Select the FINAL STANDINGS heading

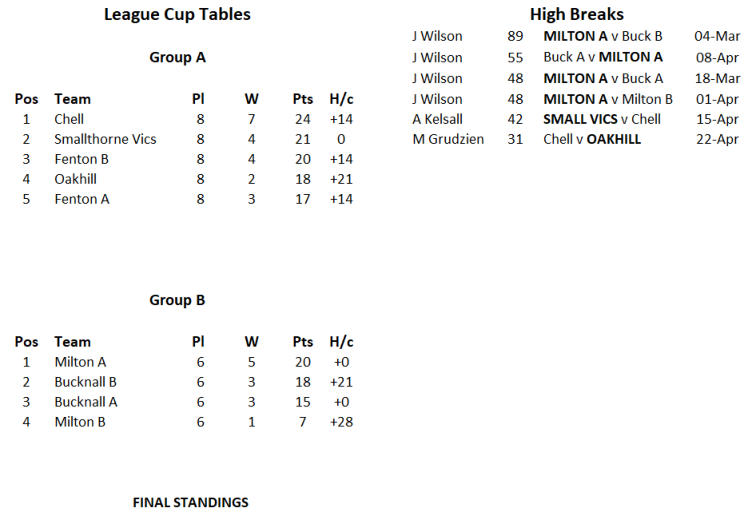190,502
